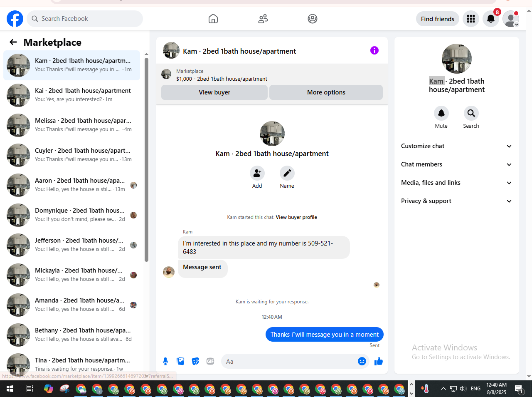Open Task View on the taskbar

[x=30, y=389]
